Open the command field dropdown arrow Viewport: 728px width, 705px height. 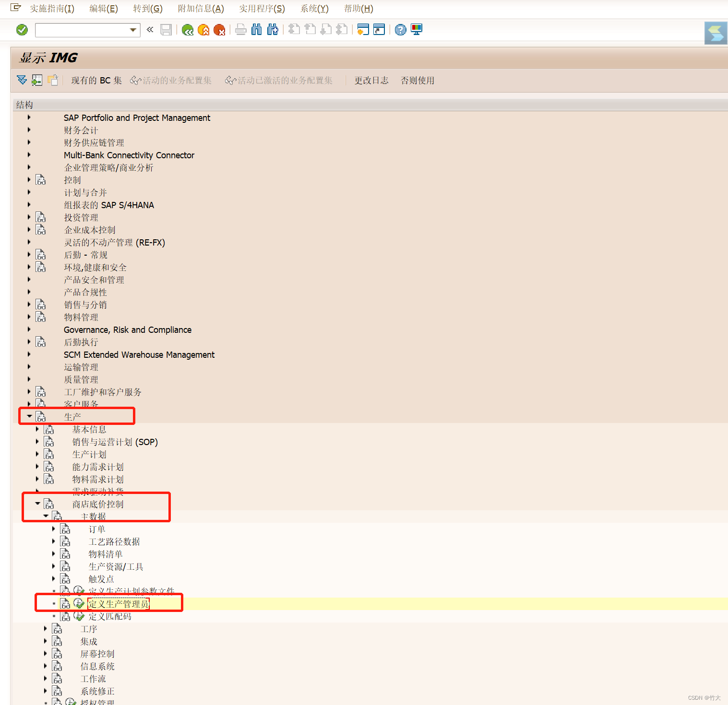click(x=133, y=30)
